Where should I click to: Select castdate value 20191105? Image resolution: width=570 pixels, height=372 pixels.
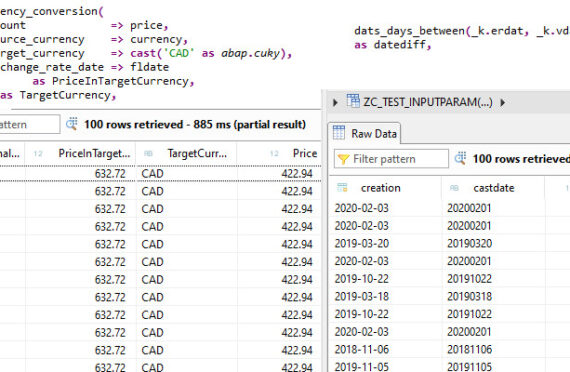pyautogui.click(x=469, y=367)
